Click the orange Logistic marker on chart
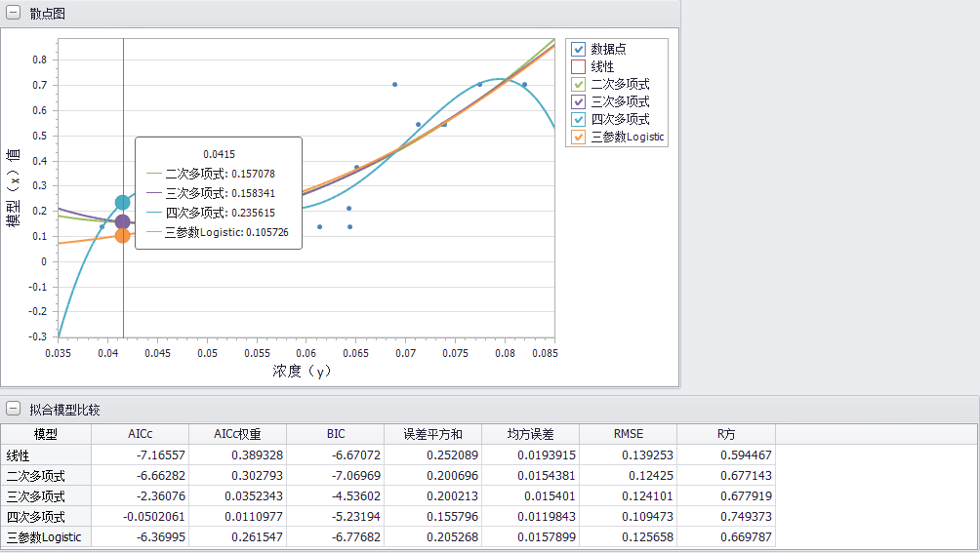 pyautogui.click(x=122, y=235)
